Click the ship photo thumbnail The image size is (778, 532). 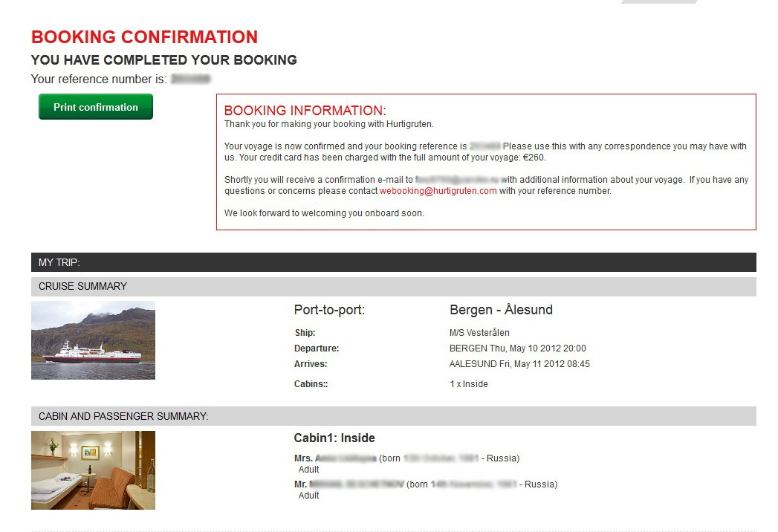[x=94, y=340]
